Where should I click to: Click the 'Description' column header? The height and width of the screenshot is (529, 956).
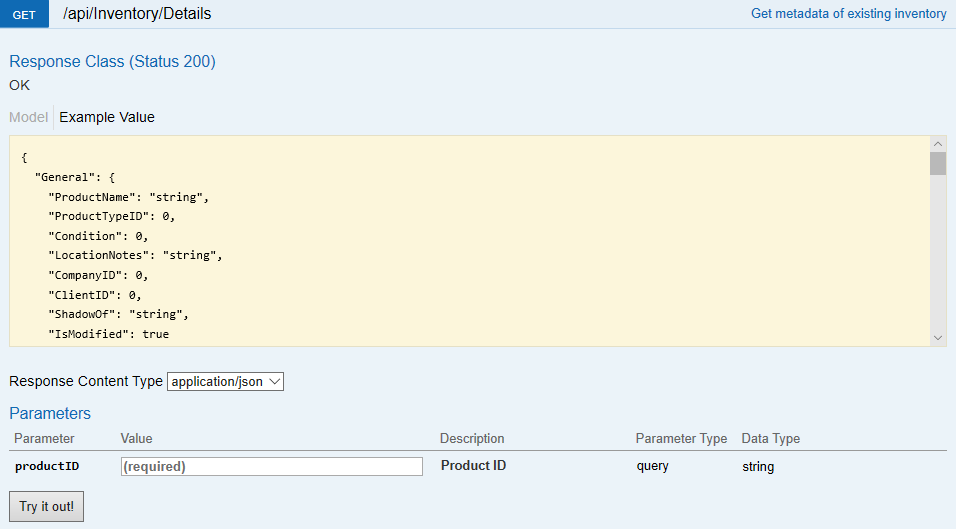coord(472,439)
